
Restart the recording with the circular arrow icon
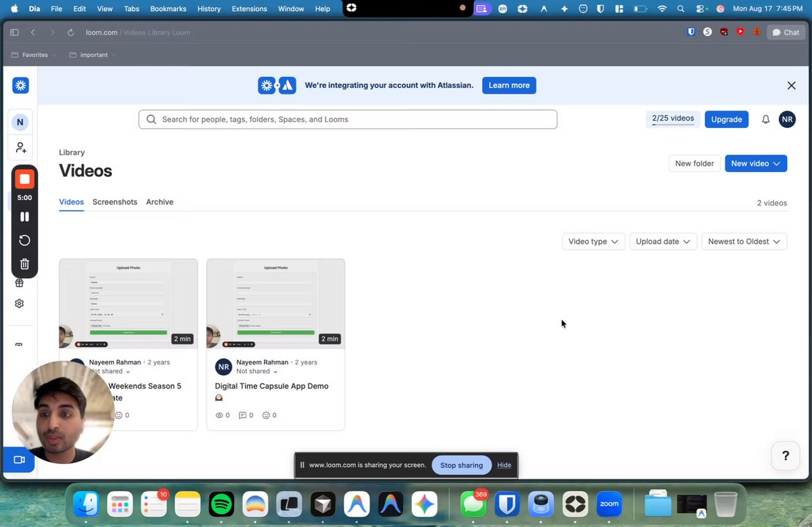pos(24,240)
